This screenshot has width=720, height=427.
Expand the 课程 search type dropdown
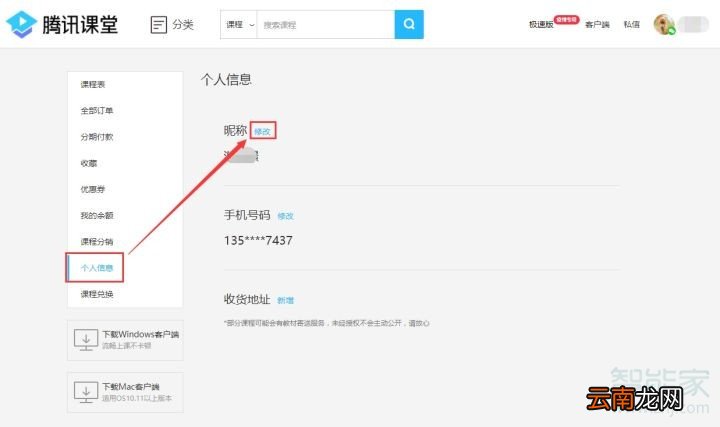coord(239,24)
